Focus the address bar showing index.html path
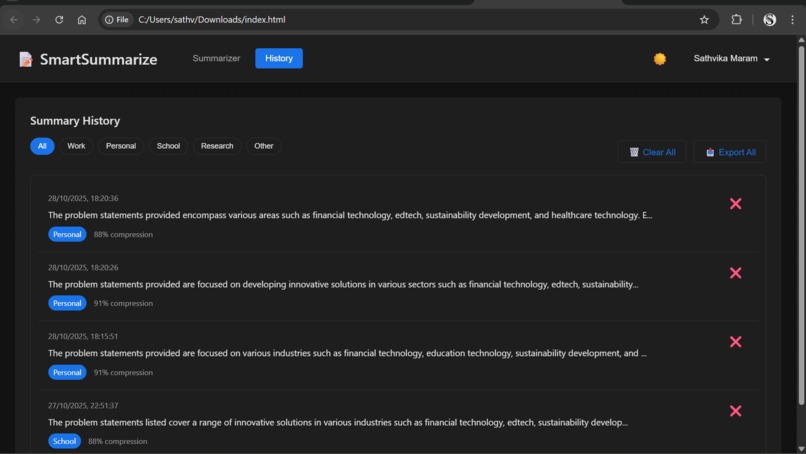 411,20
